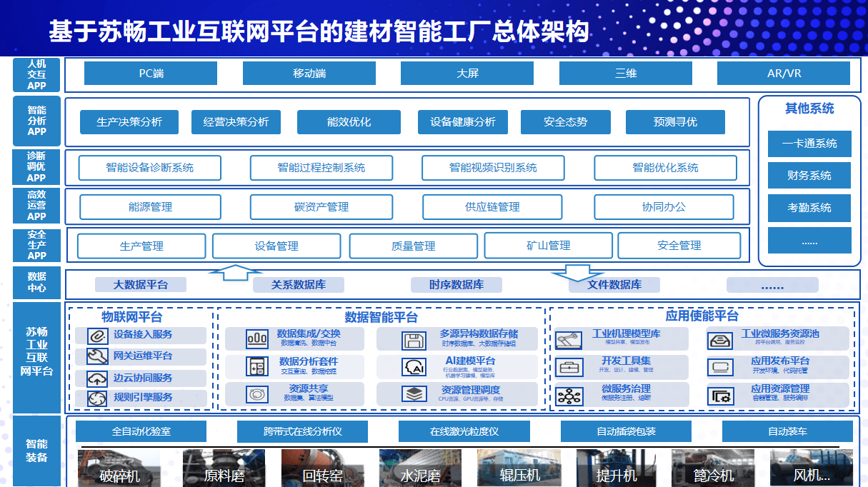Open 生产决策分析 module

pyautogui.click(x=129, y=122)
